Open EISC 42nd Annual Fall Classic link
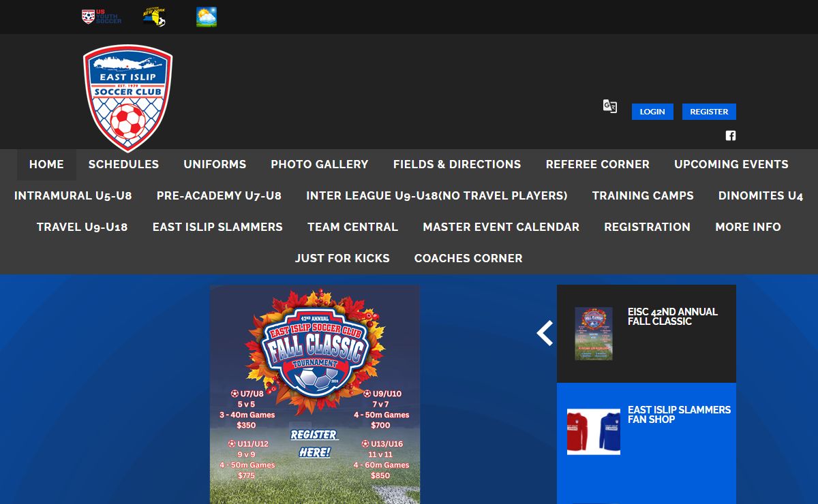Viewport: 818px width, 504px height. (x=673, y=317)
